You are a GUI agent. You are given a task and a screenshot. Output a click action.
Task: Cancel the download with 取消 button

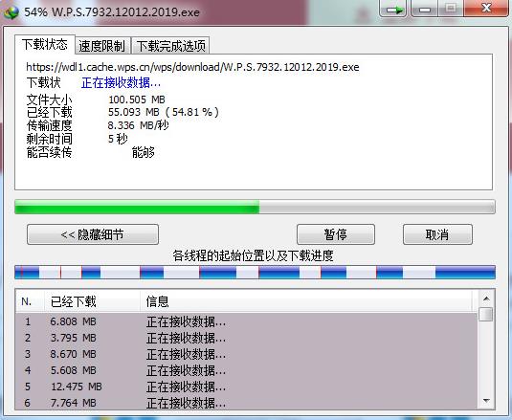point(437,234)
